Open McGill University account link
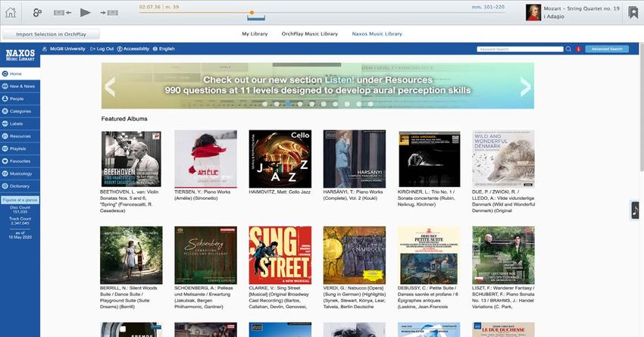The width and height of the screenshot is (644, 337). pyautogui.click(x=64, y=48)
